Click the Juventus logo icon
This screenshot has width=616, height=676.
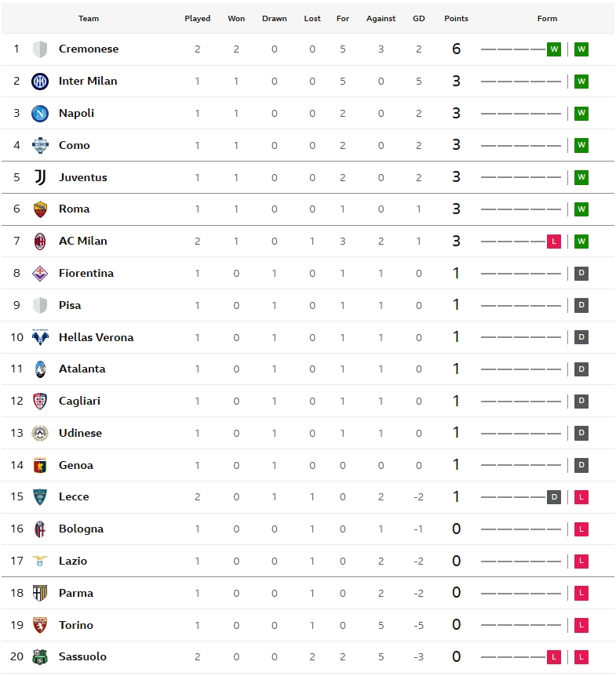coord(40,177)
